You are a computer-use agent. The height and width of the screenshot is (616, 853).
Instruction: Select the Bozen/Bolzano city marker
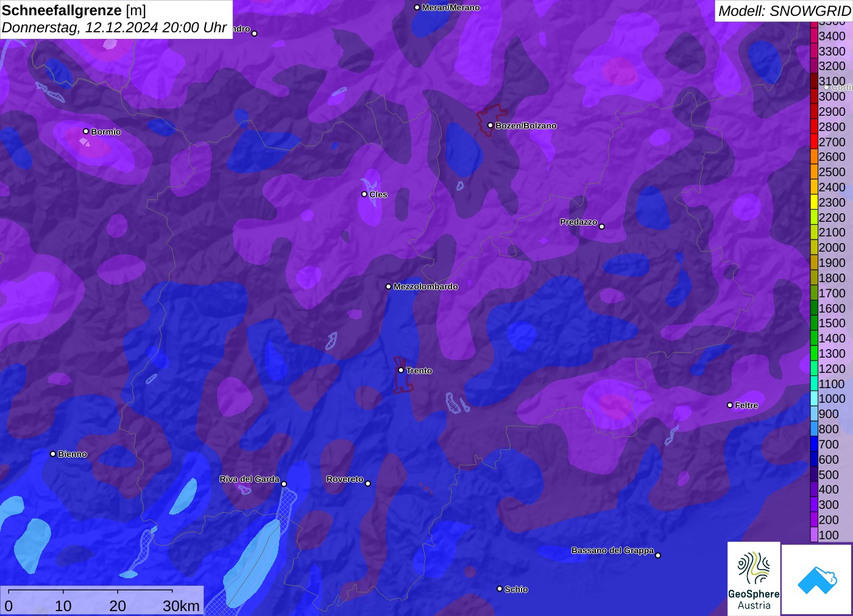(490, 126)
